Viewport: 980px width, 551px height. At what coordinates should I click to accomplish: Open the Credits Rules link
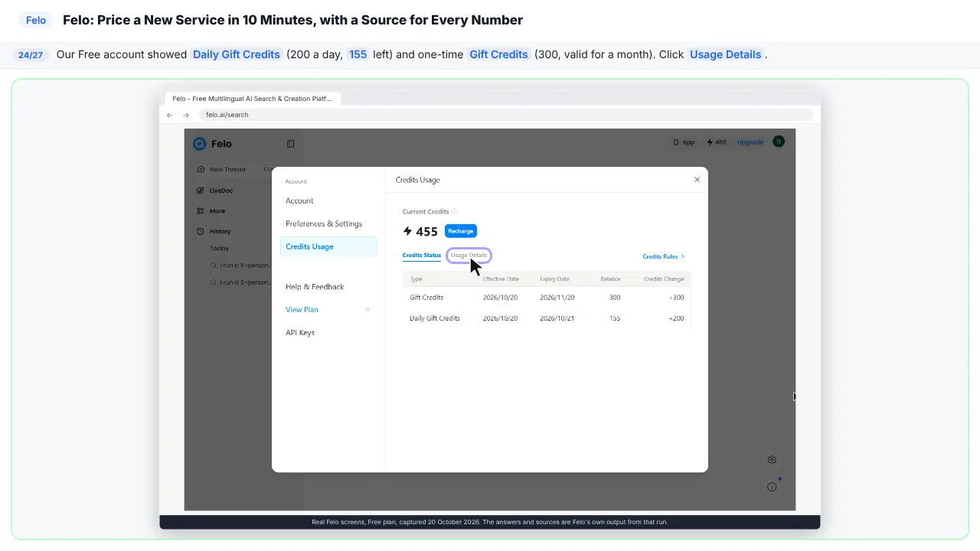pos(664,256)
